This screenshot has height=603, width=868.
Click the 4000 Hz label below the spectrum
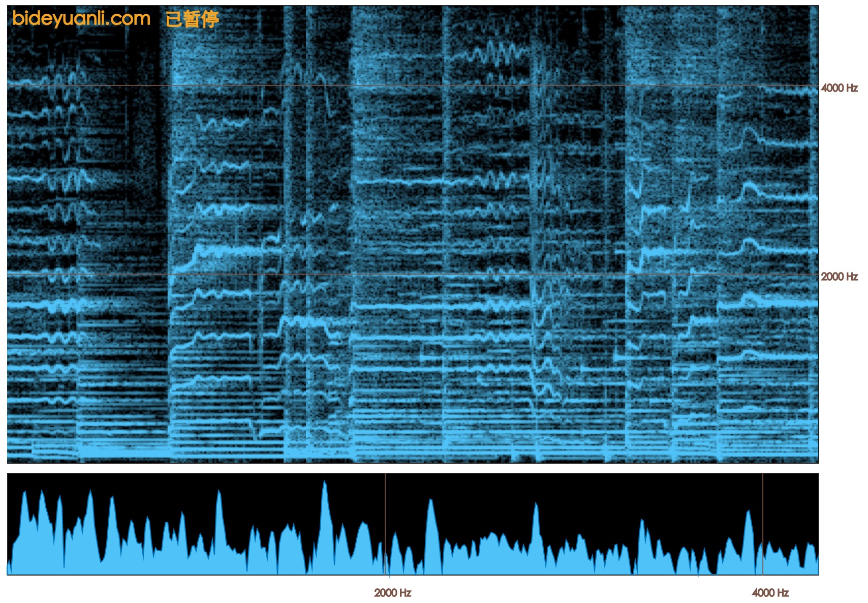point(770,593)
